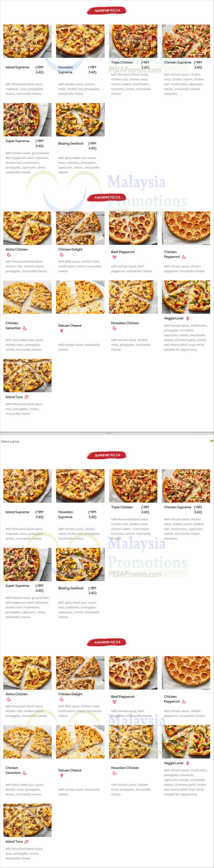Click the cheese icon under the first Deluxe Cheese
Image resolution: width=214 pixels, height=868 pixels.
[62, 331]
